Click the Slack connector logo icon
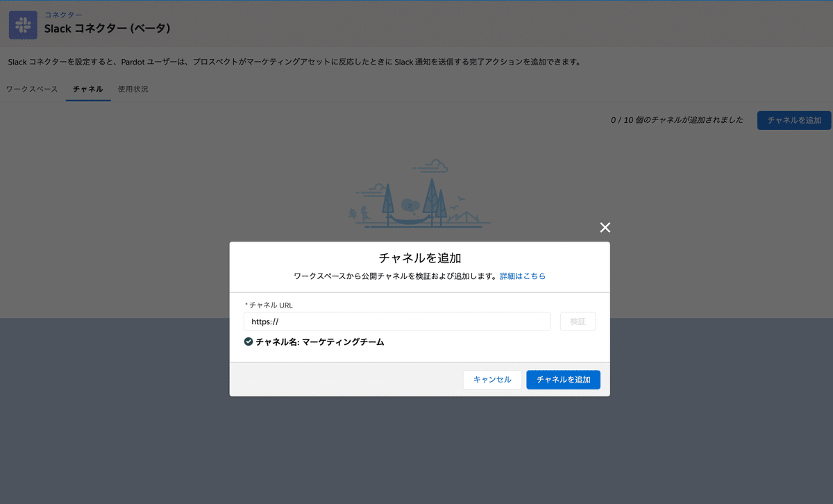The width and height of the screenshot is (833, 504). pyautogui.click(x=23, y=24)
